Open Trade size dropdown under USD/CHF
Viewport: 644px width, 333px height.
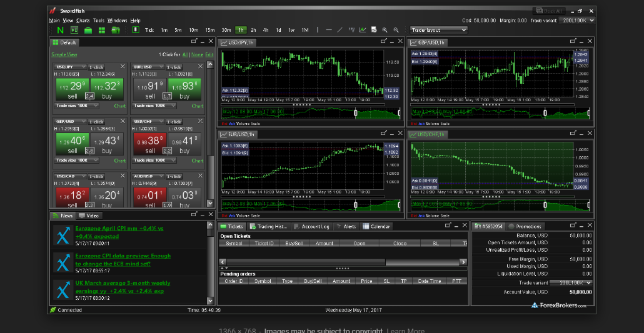click(154, 160)
